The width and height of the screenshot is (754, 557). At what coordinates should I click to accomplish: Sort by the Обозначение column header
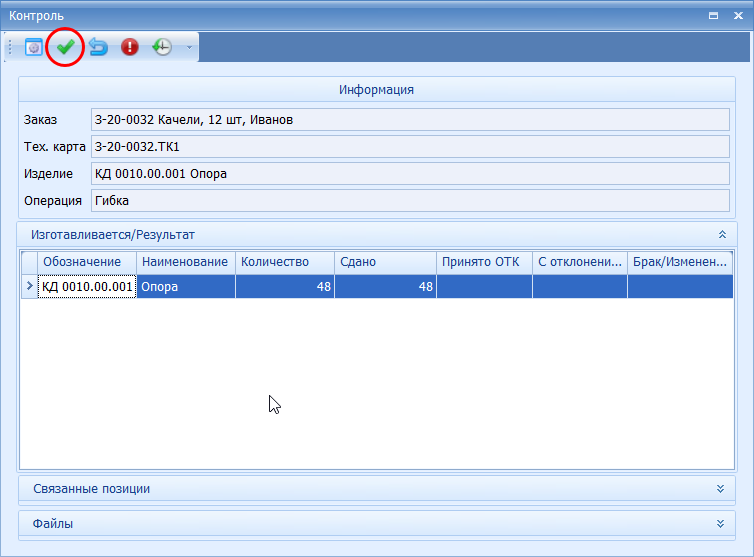point(87,262)
